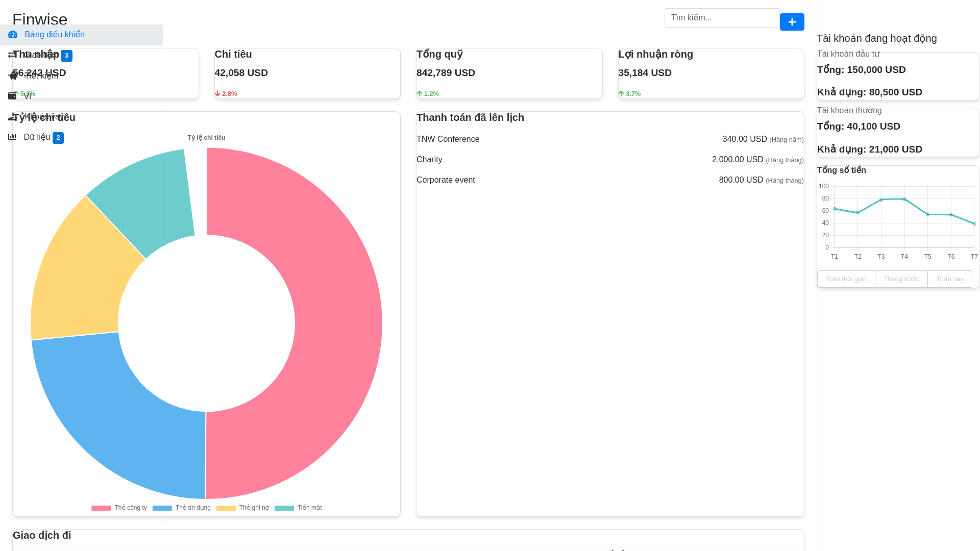Click the 800.00 USD amount
980x551 pixels.
[x=741, y=180]
